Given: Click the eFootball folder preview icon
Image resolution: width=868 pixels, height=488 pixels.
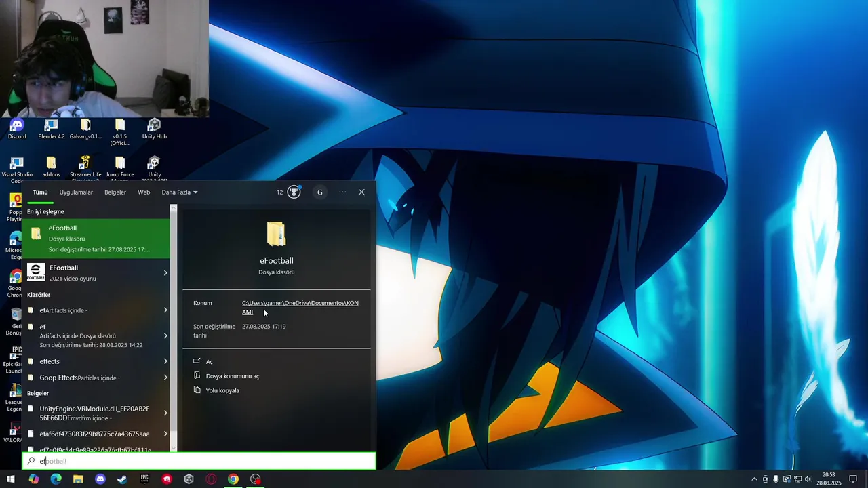Looking at the screenshot, I should 276,234.
